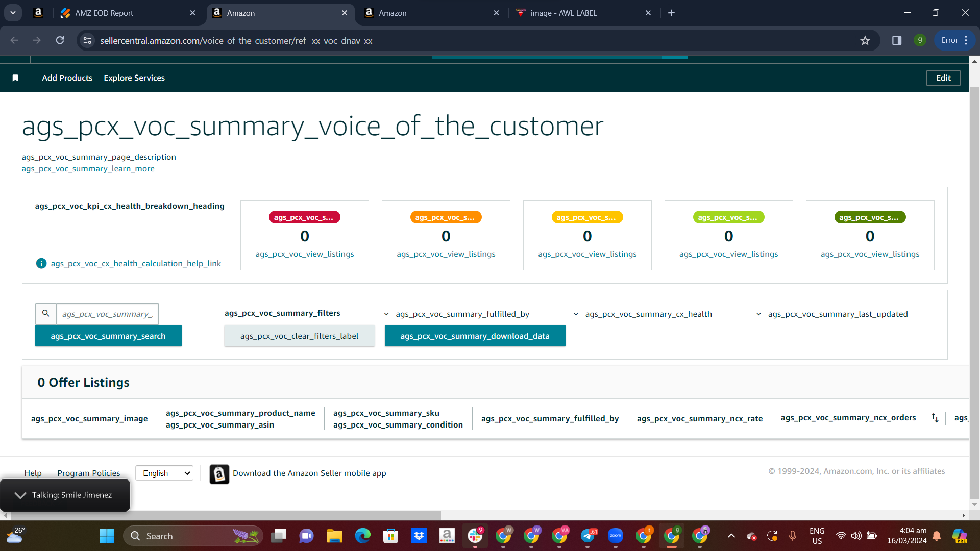The image size is (980, 551).
Task: Click the ags_pcx_voc_summary_search button
Action: 108,336
